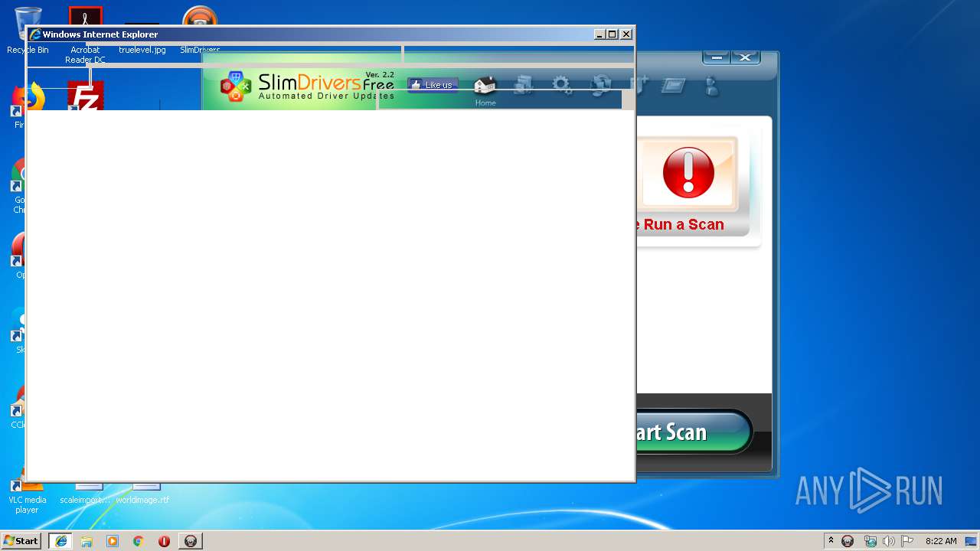Open Opera from the taskbar
980x551 pixels.
(x=164, y=541)
